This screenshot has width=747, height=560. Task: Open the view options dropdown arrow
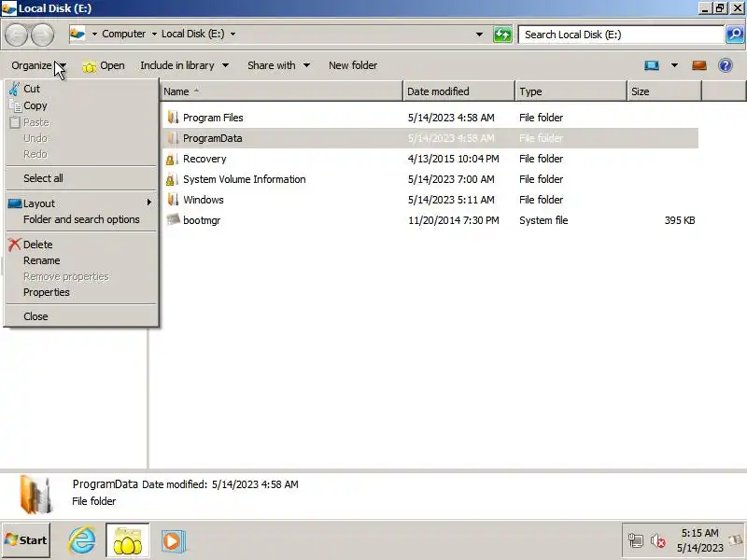(x=674, y=65)
